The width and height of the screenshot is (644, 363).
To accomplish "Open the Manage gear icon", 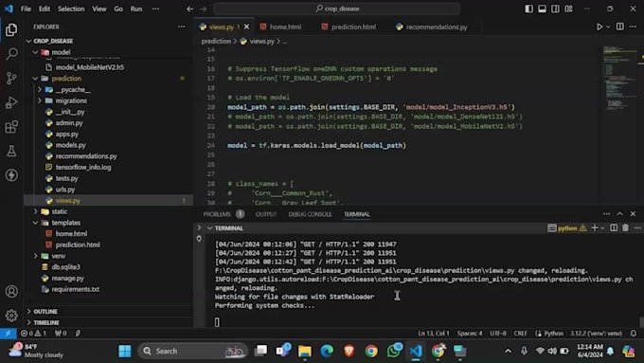I will (x=11, y=316).
